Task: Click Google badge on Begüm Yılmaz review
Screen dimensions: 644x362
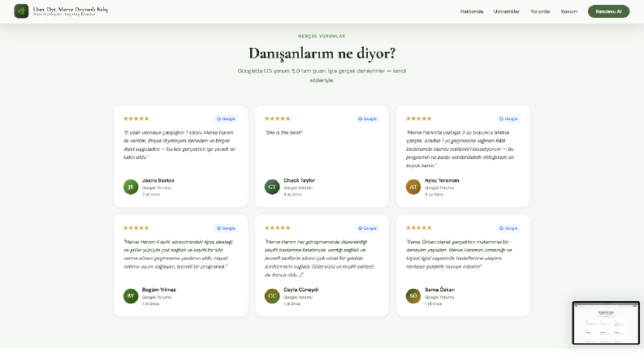Action: pyautogui.click(x=226, y=228)
